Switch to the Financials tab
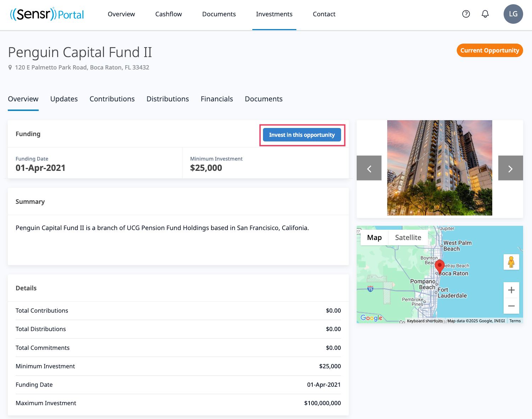 [217, 99]
